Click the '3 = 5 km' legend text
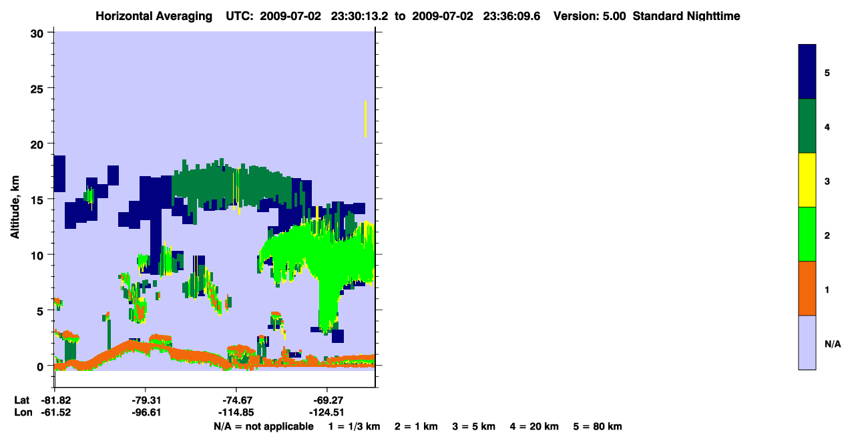Screen dimensions: 868x445 click(474, 426)
